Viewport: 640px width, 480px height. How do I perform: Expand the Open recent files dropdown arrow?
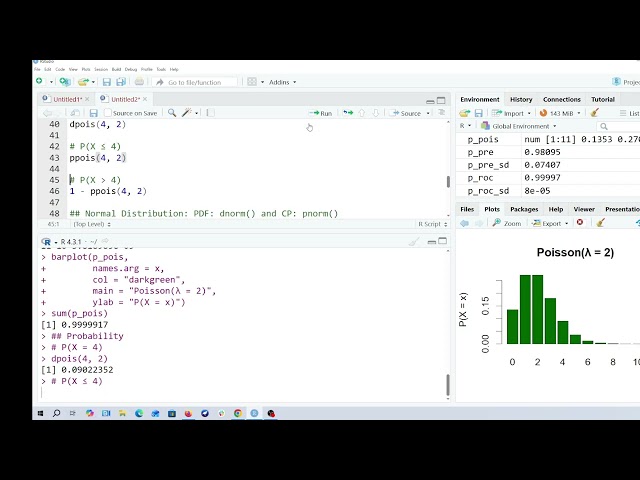93,82
